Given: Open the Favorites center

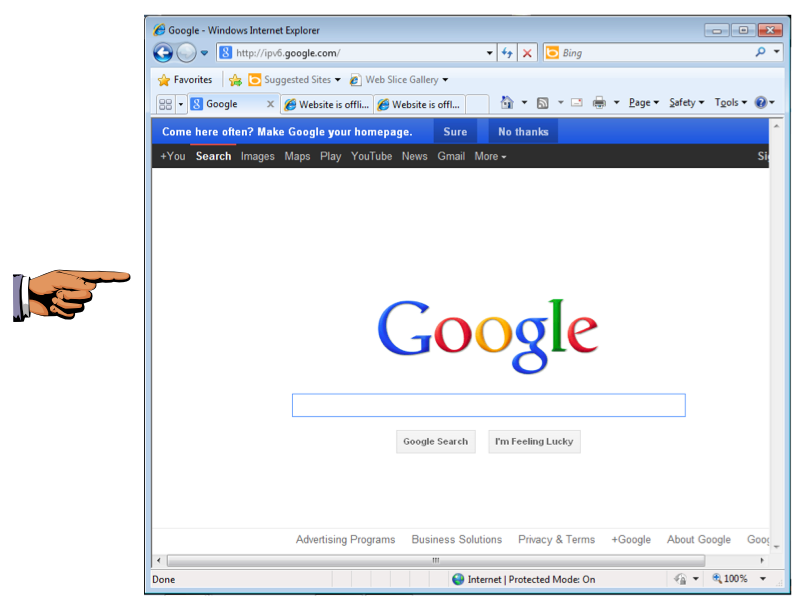Looking at the screenshot, I should (185, 80).
